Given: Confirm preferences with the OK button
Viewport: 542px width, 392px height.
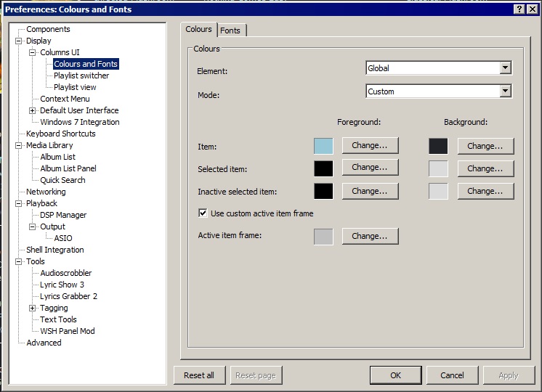Looking at the screenshot, I should (x=395, y=375).
